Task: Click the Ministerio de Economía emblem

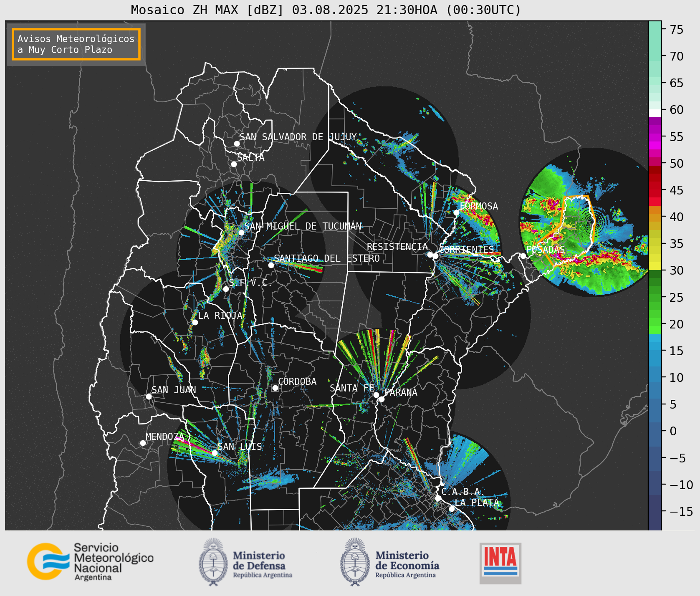Action: point(356,562)
